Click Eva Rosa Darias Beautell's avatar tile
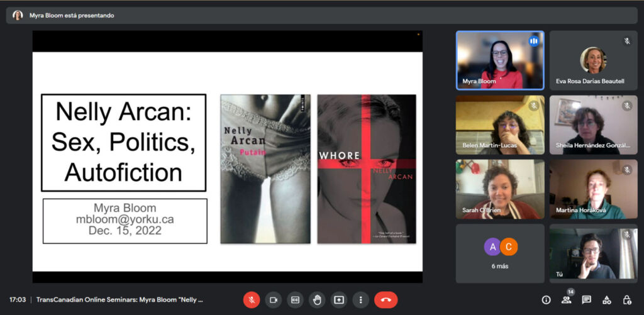644x315 pixels. [x=593, y=60]
